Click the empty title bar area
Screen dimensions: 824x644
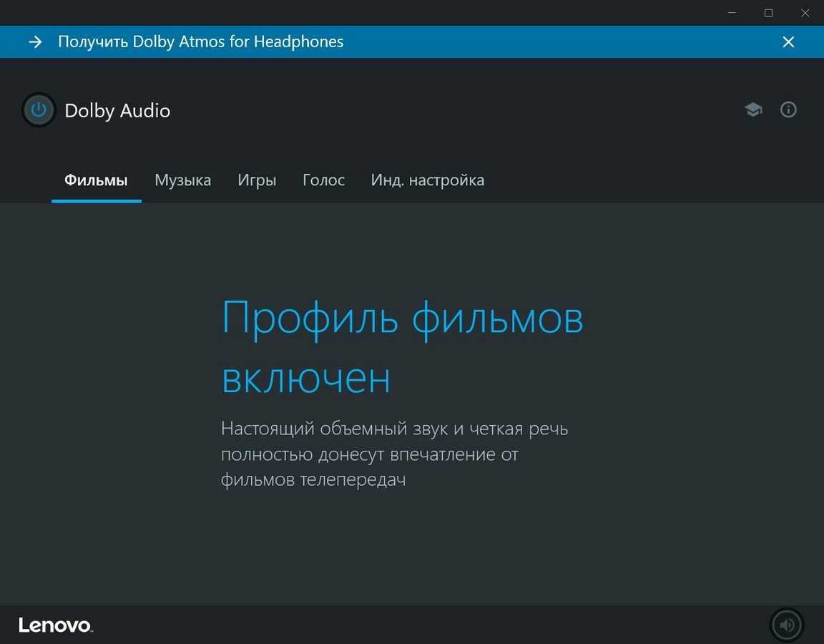click(x=358, y=13)
